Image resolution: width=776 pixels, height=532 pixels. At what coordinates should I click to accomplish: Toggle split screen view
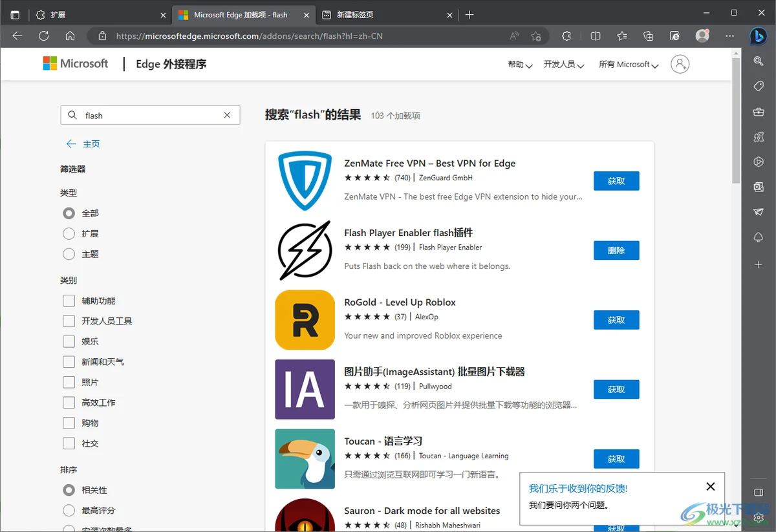pyautogui.click(x=596, y=36)
